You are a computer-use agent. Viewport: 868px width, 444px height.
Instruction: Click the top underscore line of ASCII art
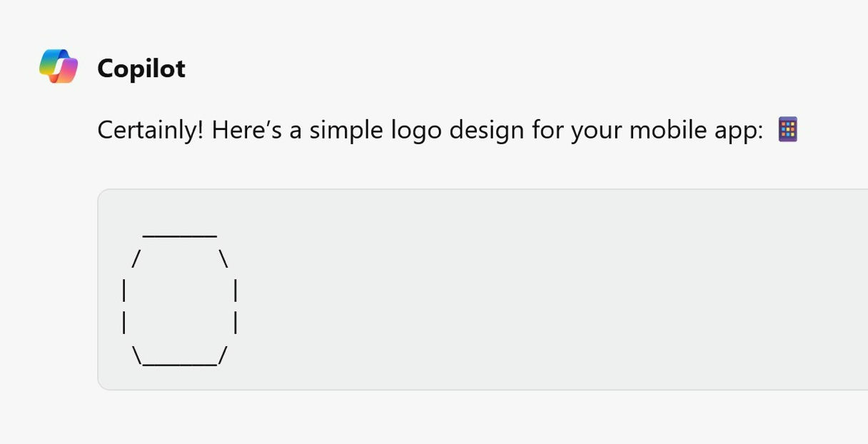[180, 235]
